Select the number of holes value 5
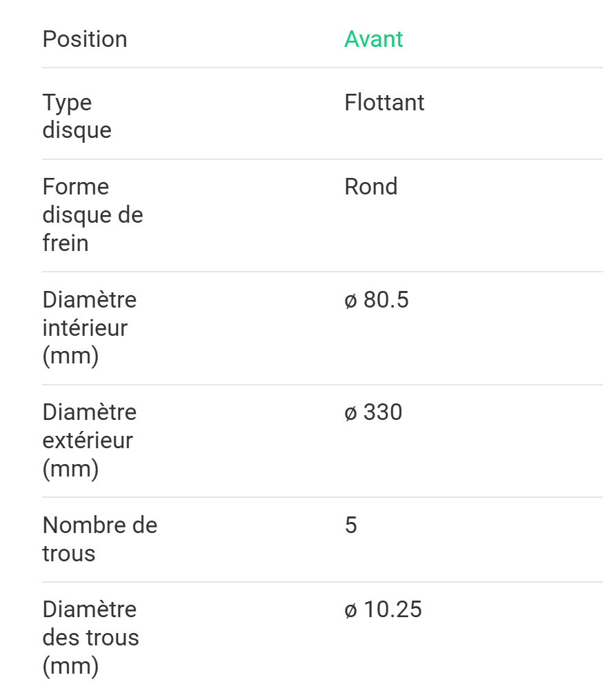 click(350, 525)
